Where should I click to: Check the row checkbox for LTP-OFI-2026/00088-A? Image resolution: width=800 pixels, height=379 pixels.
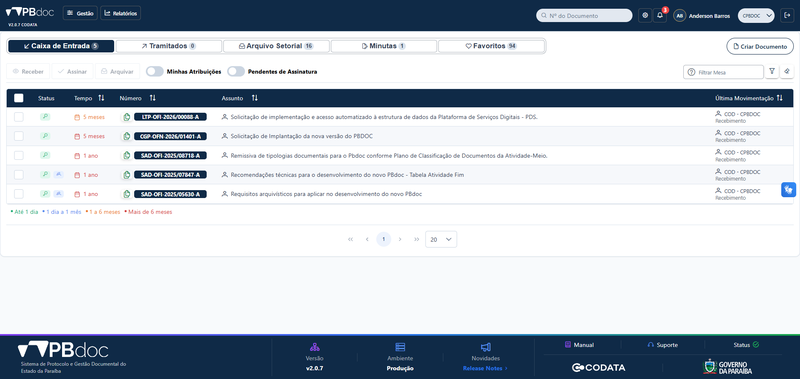(19, 117)
